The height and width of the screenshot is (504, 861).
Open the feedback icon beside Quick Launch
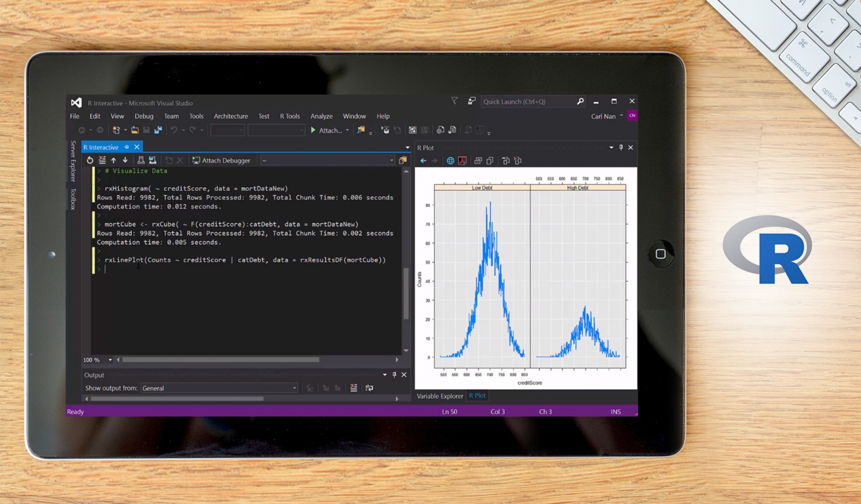(471, 101)
